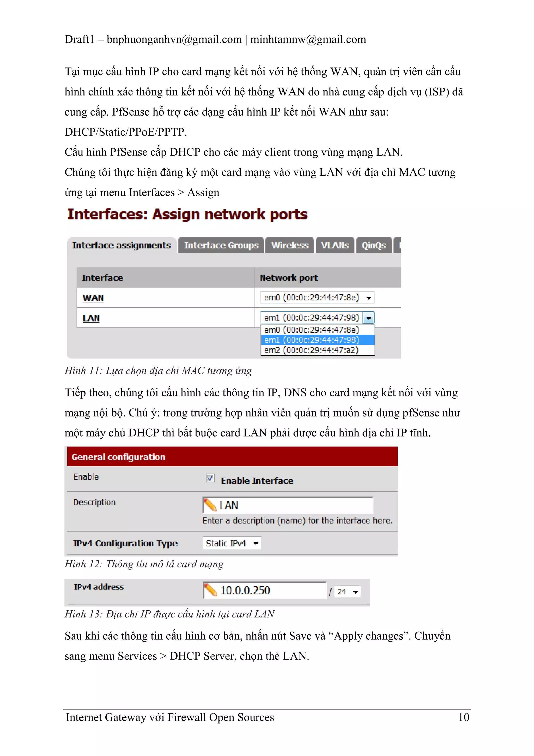
Task: Open the WAN network port dropdown
Action: point(317,298)
